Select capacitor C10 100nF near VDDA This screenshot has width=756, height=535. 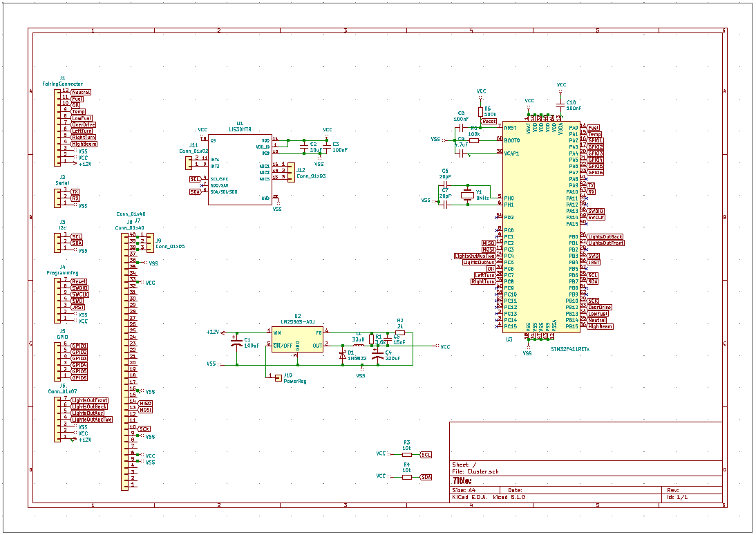[560, 104]
